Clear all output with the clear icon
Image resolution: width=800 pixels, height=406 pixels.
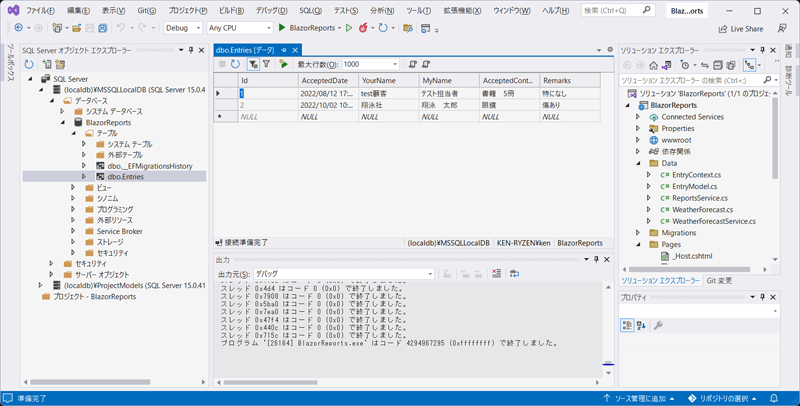(x=496, y=274)
